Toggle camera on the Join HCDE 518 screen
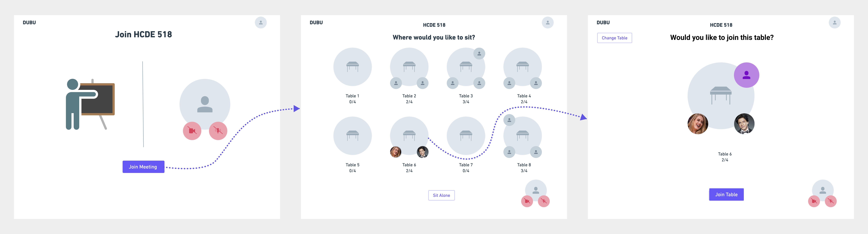The height and width of the screenshot is (234, 868). pyautogui.click(x=192, y=131)
